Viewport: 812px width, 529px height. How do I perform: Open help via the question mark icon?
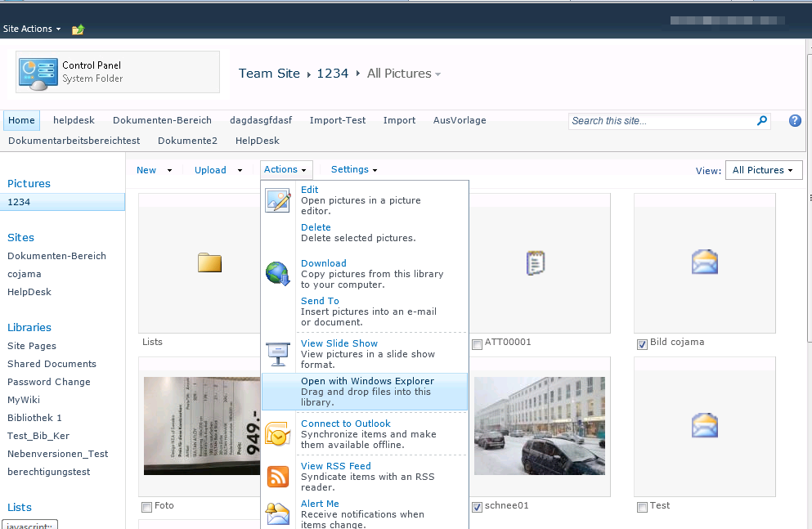point(795,121)
